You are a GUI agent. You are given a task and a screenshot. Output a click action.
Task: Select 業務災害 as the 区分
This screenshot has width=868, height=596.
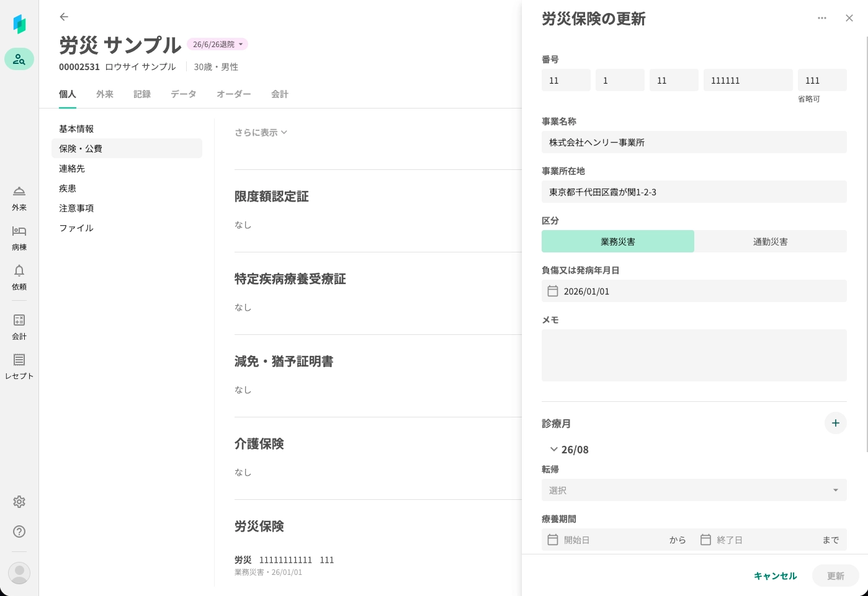tap(618, 241)
